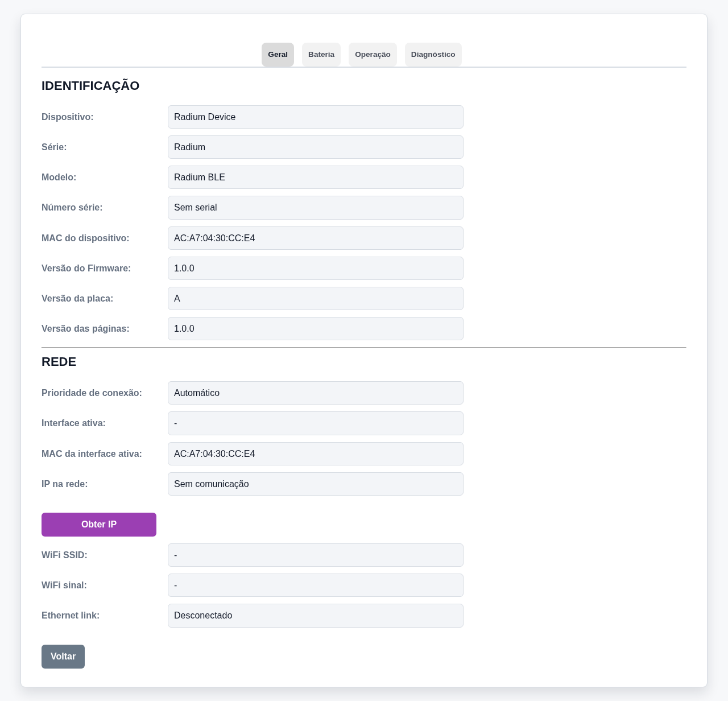The width and height of the screenshot is (728, 701).
Task: Click the Dispositivo field showing Radium Device
Action: 316,117
